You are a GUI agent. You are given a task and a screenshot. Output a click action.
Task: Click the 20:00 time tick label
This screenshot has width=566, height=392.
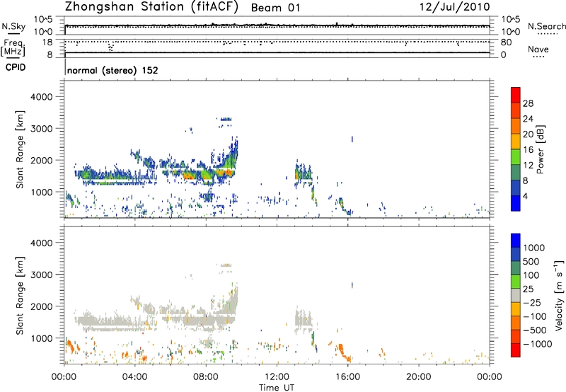coord(418,377)
